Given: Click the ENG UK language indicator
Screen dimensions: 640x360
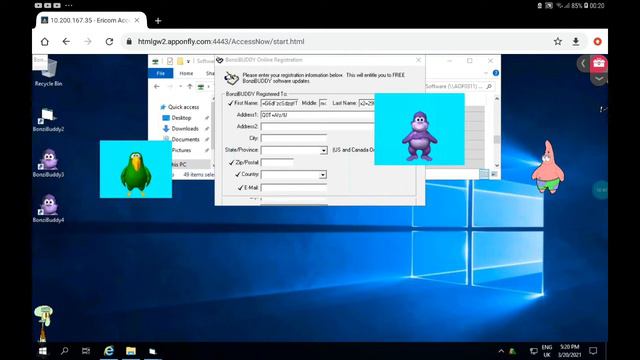Looking at the screenshot, I should [x=547, y=351].
